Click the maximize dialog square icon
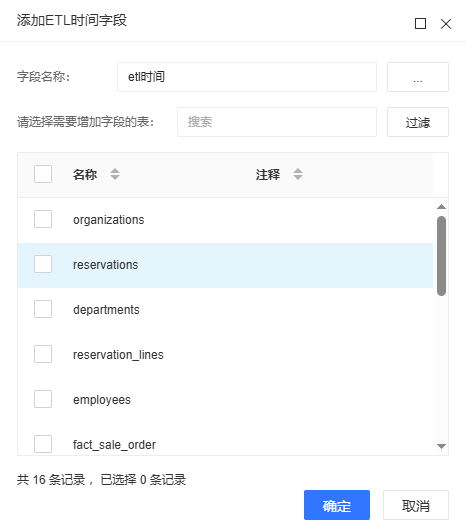The height and width of the screenshot is (527, 466). point(420,24)
